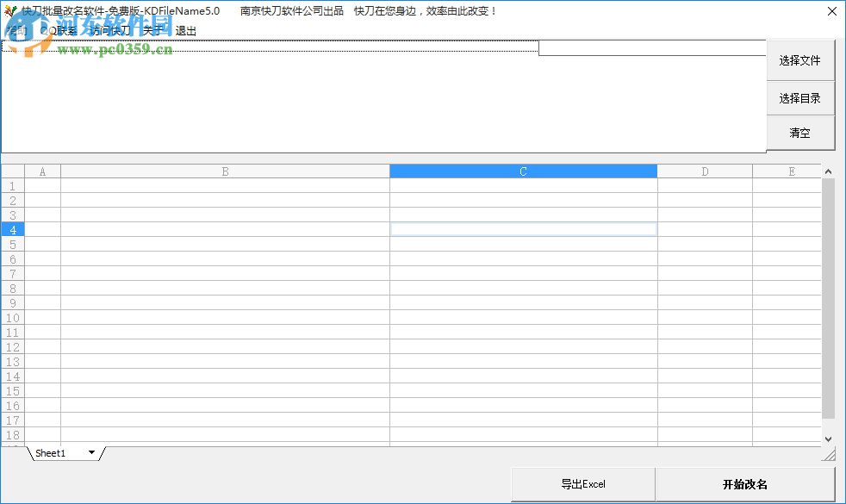Click the 选择文件 button to pick files
This screenshot has height=504, width=846.
click(800, 60)
